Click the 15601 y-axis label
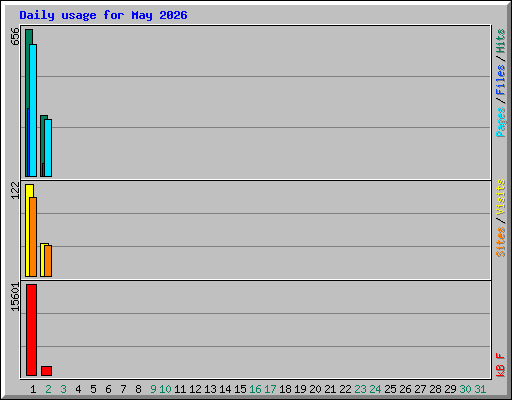 15,297
